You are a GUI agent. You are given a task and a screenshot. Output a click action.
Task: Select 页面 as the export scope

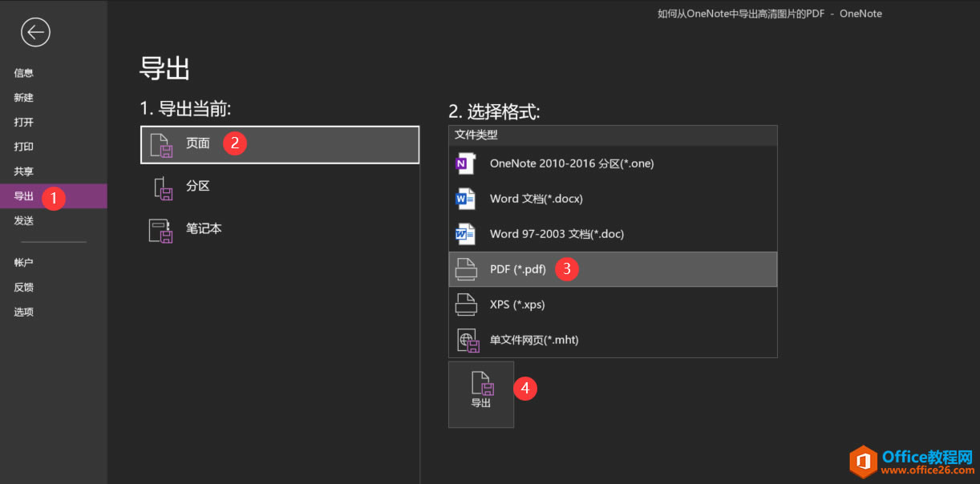pos(197,143)
